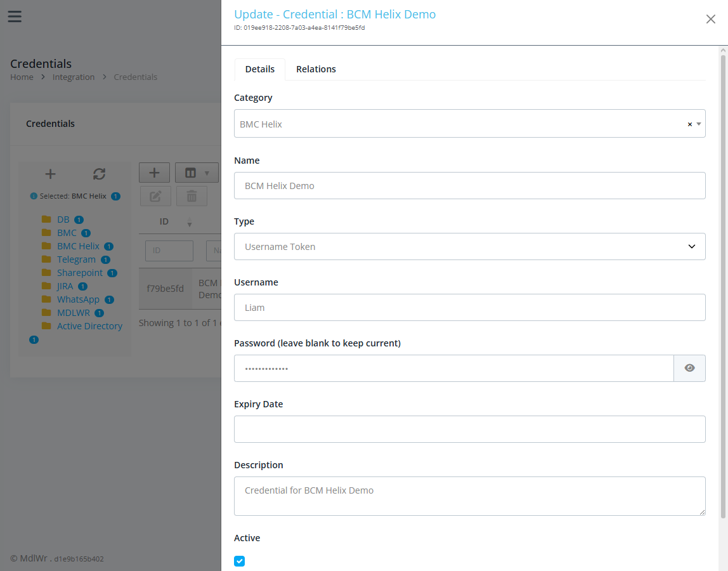Click the Expiry Date field
Screen dimensions: 728x571
pyautogui.click(x=469, y=430)
